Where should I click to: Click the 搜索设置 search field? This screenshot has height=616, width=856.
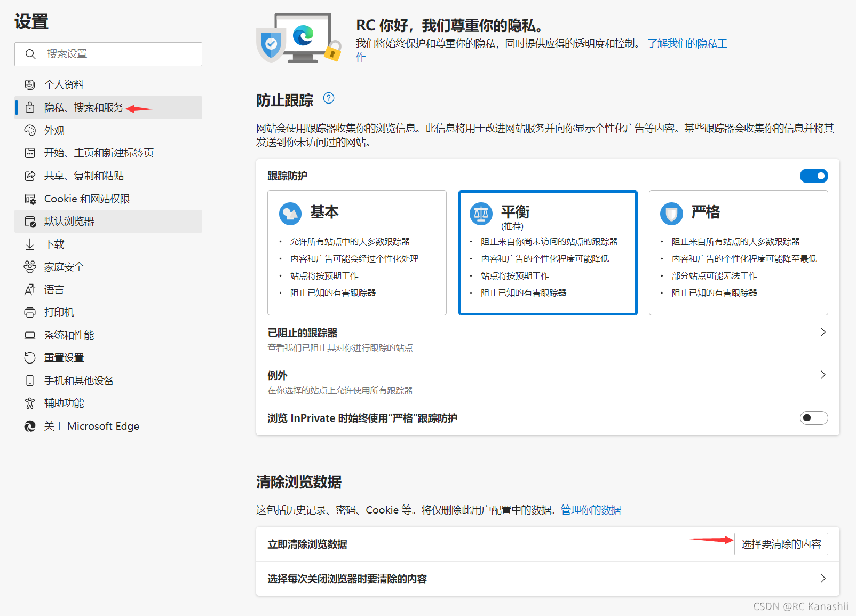[108, 54]
